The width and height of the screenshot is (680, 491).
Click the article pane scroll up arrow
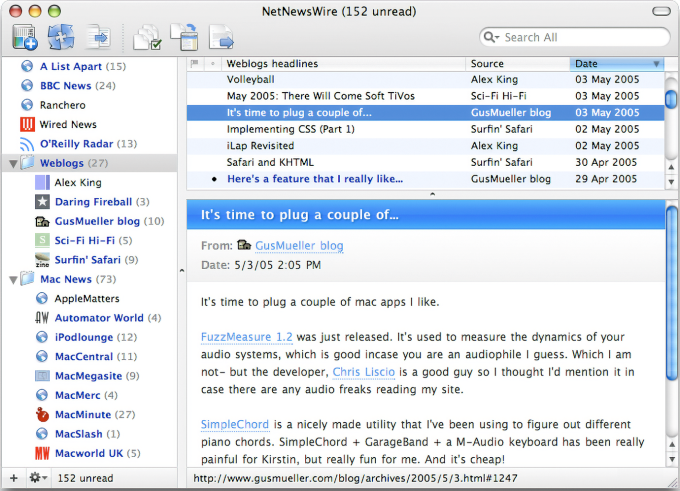(671, 445)
